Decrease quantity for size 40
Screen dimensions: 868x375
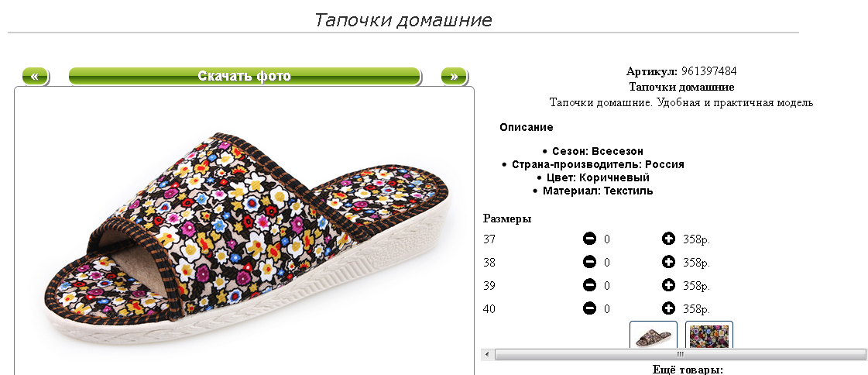pos(589,308)
